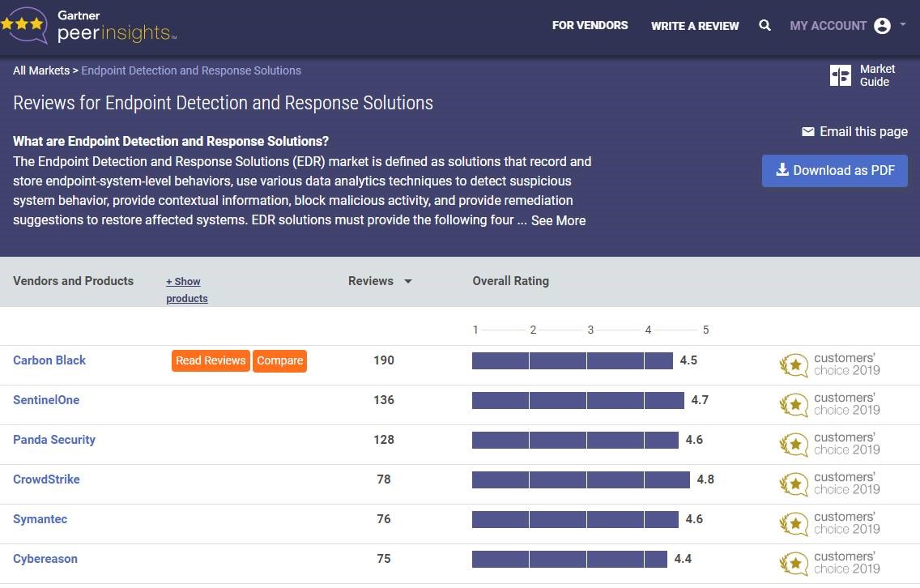This screenshot has width=920, height=588.
Task: Click Panda Security review count 128
Action: (384, 440)
